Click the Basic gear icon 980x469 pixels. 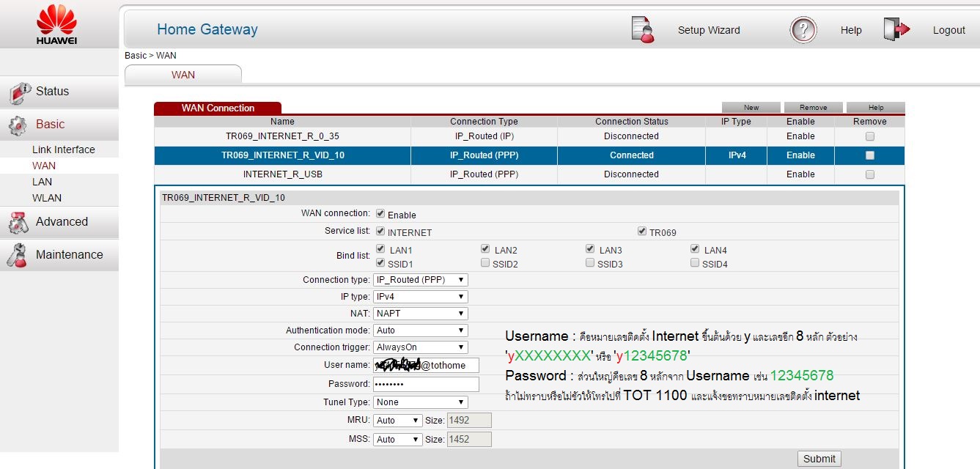click(x=18, y=125)
